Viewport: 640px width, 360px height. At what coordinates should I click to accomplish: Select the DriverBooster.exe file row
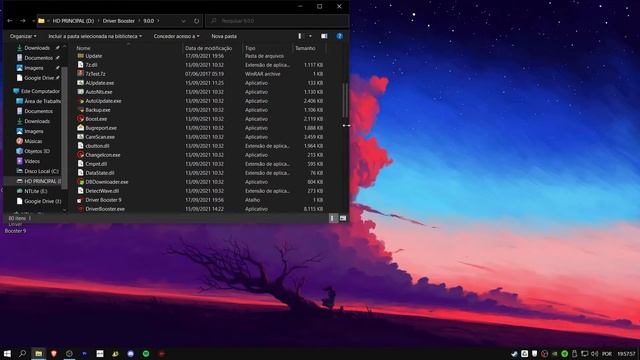click(x=200, y=209)
